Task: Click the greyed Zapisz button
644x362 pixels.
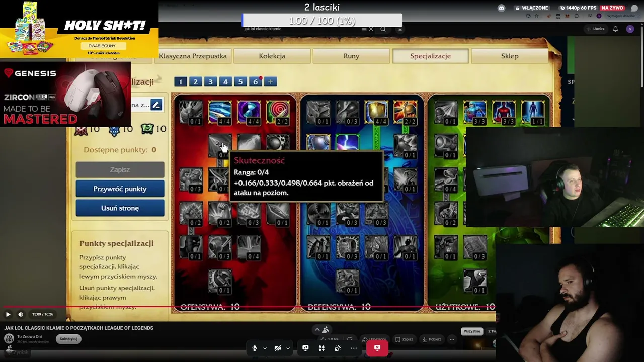Action: [120, 170]
